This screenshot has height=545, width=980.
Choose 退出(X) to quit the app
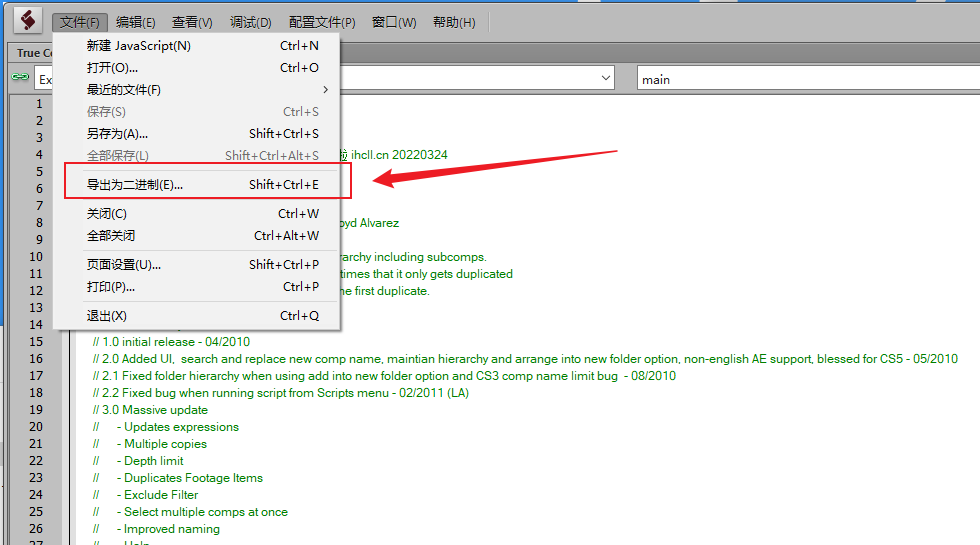pos(107,316)
